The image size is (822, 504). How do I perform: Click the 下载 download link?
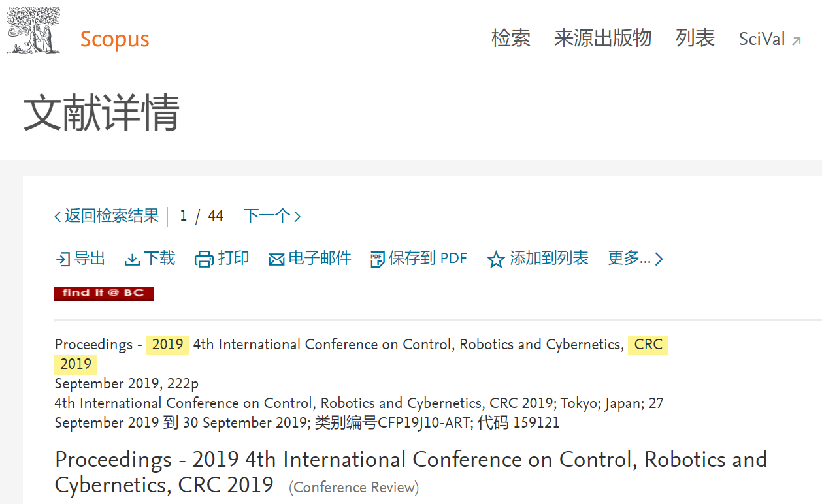click(159, 259)
